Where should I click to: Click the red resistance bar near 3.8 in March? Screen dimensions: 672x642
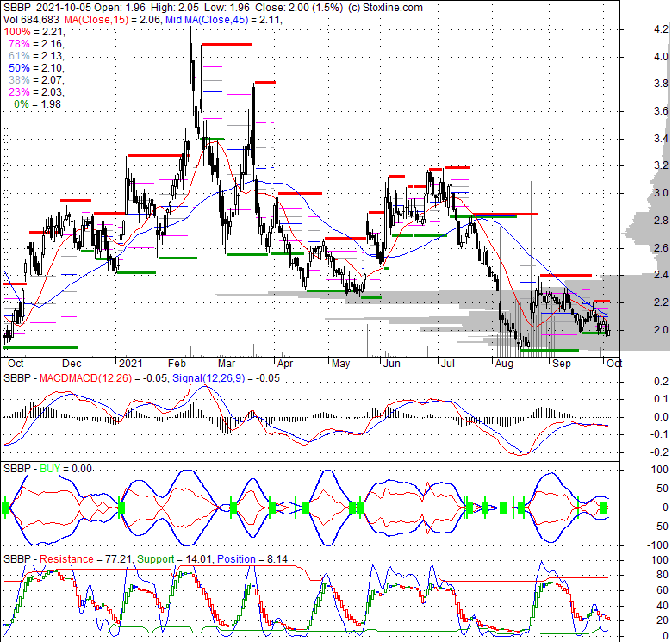click(264, 82)
